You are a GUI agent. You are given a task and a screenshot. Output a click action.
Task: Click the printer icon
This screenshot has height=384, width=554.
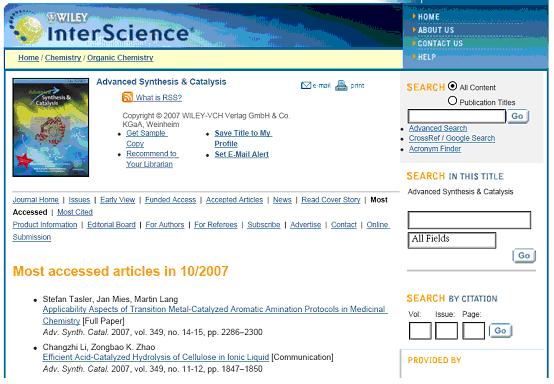point(341,85)
